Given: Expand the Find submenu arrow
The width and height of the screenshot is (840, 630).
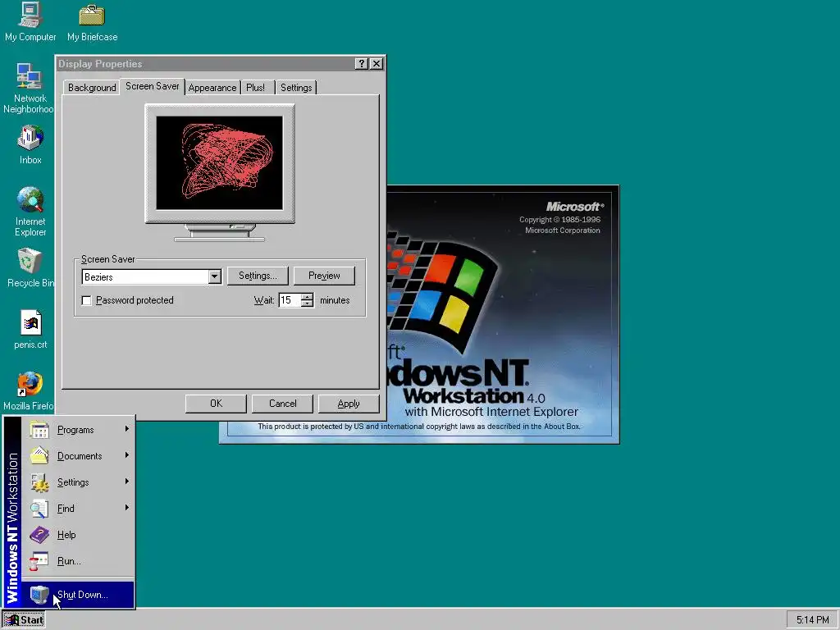Looking at the screenshot, I should pos(127,507).
